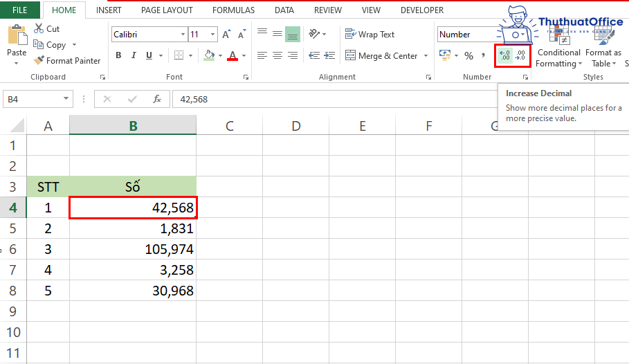Click the Increase Decimal button

tap(505, 55)
